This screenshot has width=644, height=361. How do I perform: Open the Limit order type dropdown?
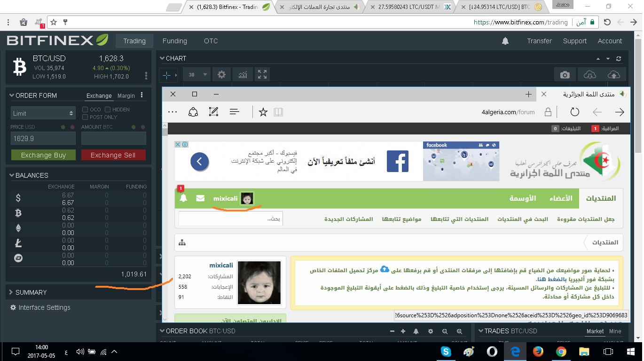click(x=43, y=113)
